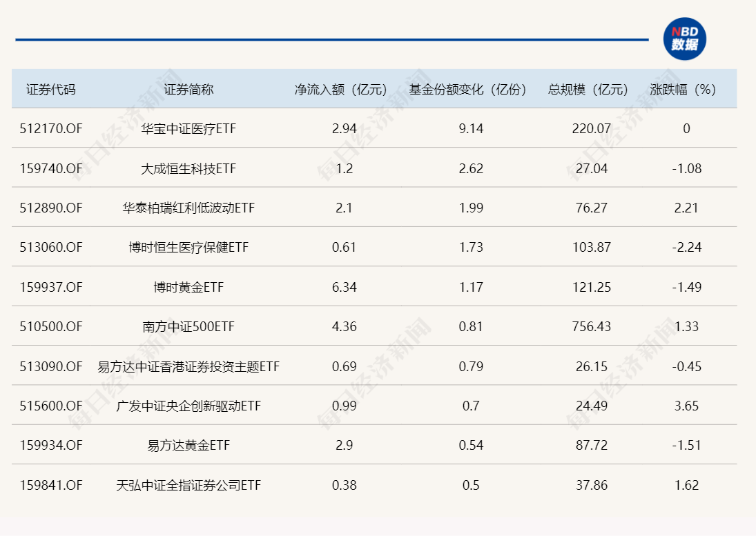This screenshot has width=756, height=536.
Task: Click total scale value 121.25
Action: pos(592,288)
